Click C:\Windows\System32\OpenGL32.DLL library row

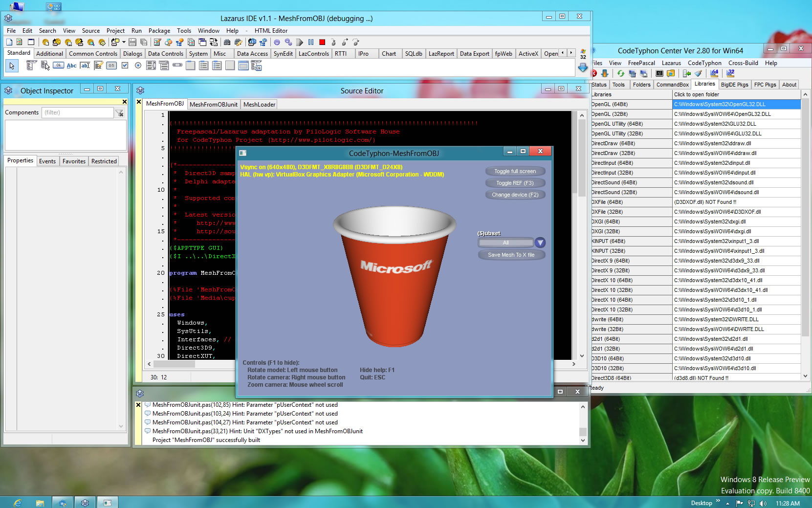[736, 104]
